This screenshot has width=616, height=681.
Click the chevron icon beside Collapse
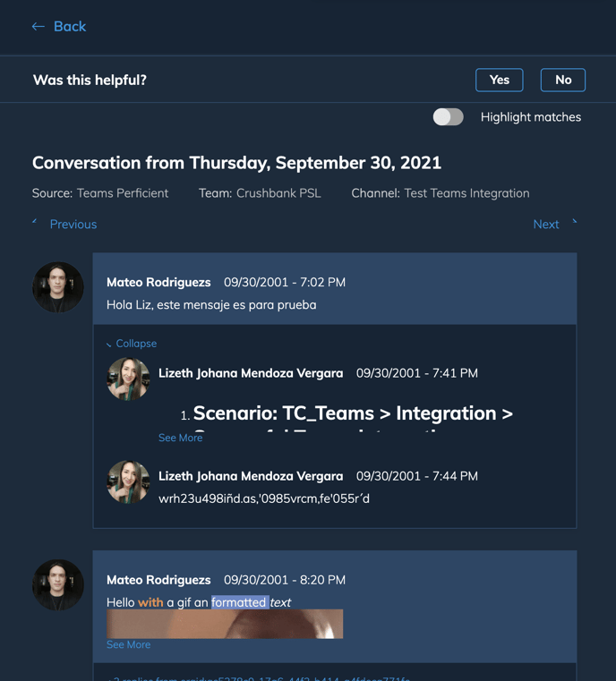point(109,345)
